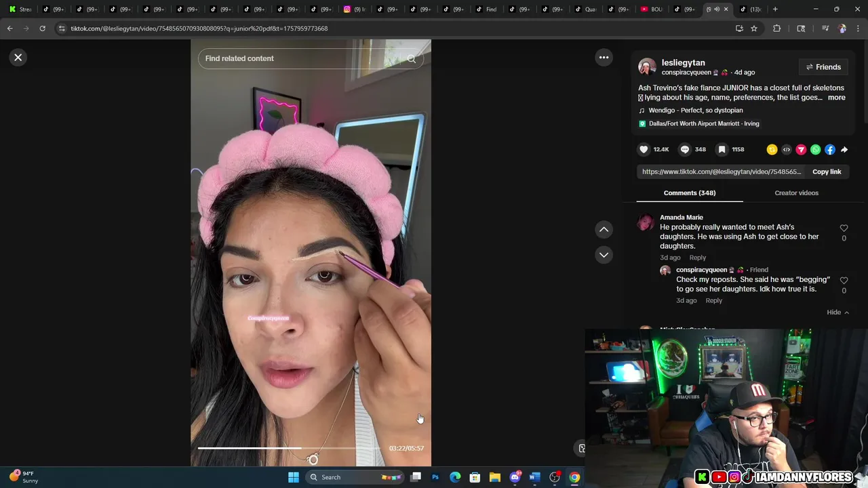Open Microsoft Word from the taskbar

point(534,477)
